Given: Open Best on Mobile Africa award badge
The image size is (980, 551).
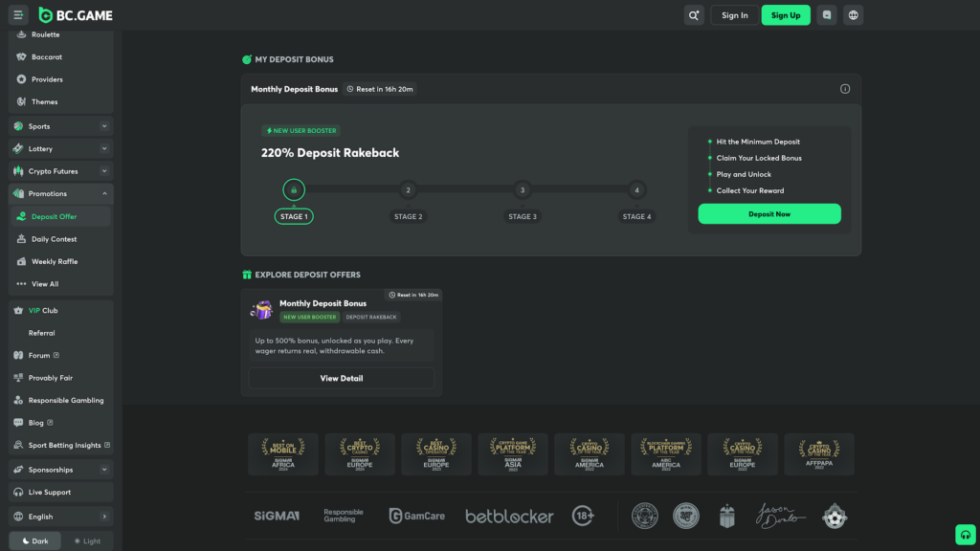Looking at the screenshot, I should click(283, 454).
